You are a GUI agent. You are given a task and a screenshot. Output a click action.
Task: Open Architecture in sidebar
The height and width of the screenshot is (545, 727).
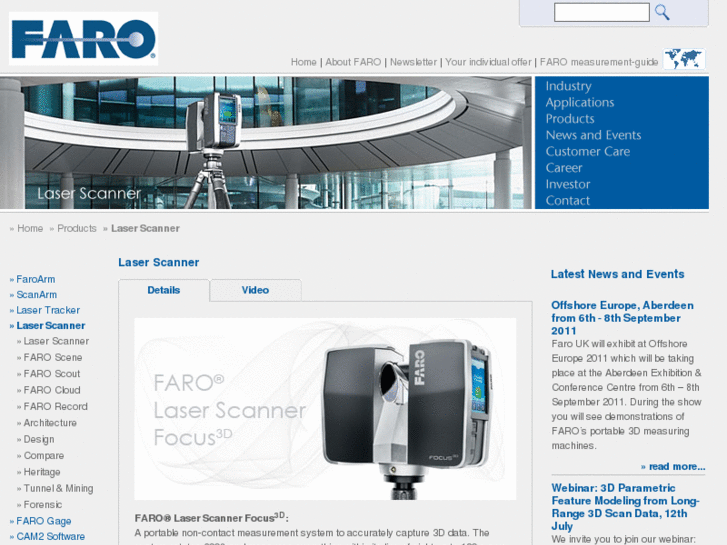tap(50, 423)
